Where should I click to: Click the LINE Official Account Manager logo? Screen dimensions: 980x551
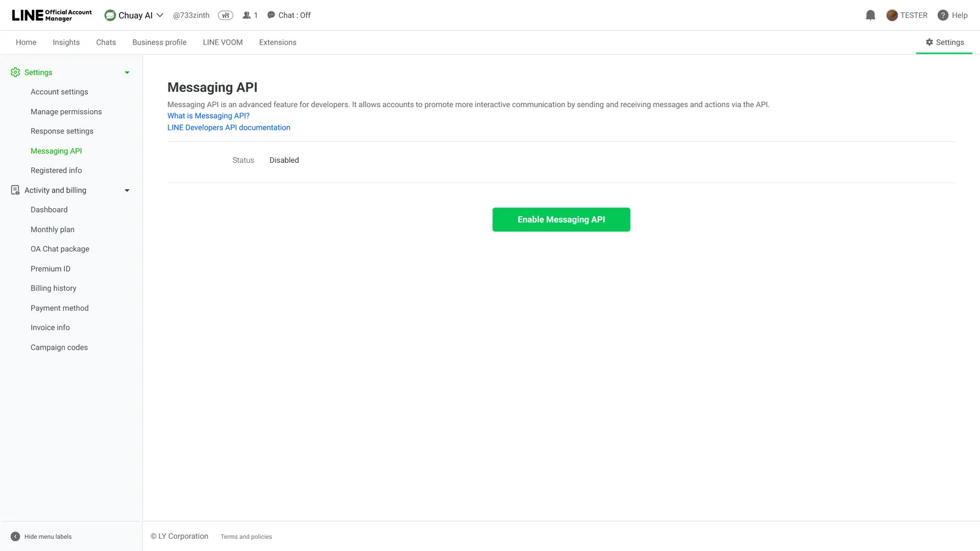51,15
